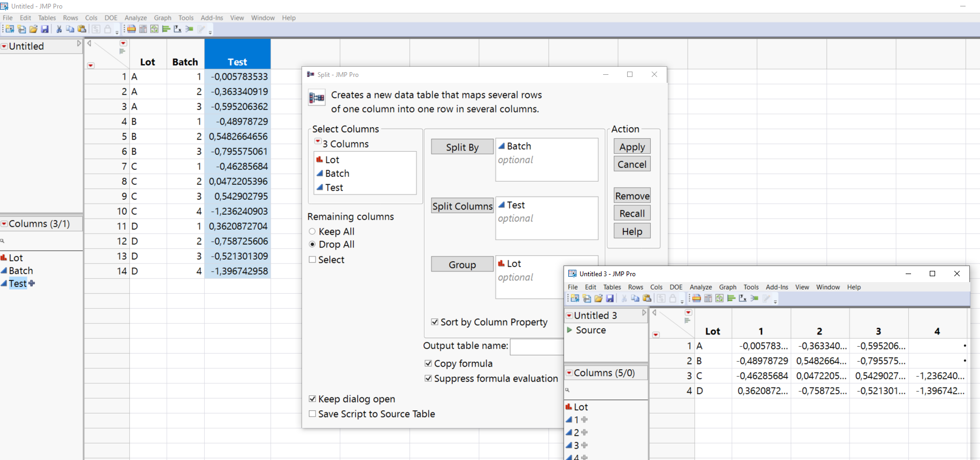Viewport: 980px width, 460px height.
Task: Click New Data Table icon in Untitled 3 toolbar
Action: point(575,299)
